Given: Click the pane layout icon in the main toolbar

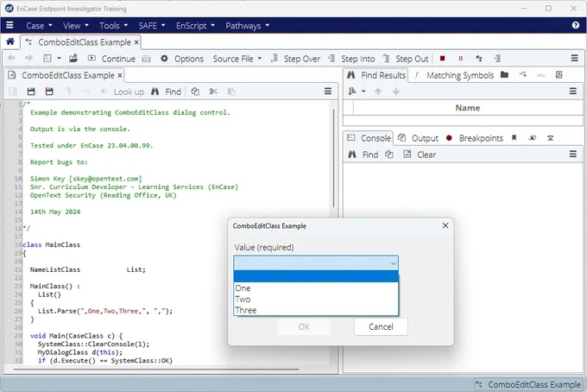Looking at the screenshot, I should point(47,58).
